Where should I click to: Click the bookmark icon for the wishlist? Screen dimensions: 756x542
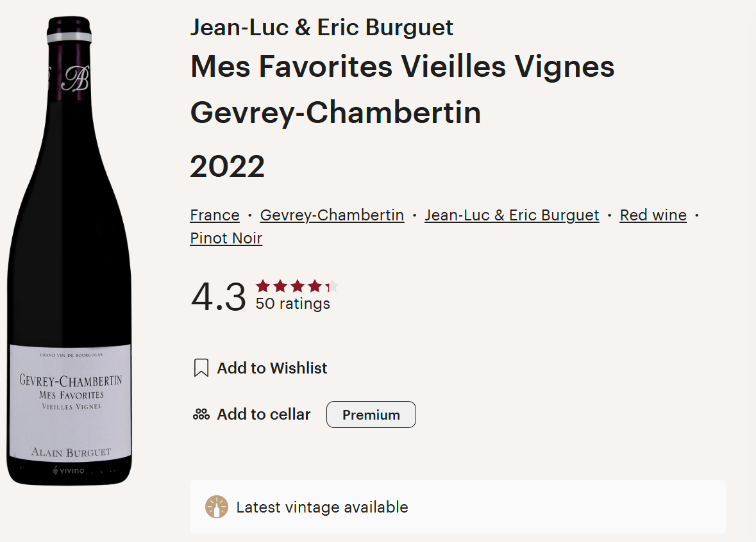(201, 368)
